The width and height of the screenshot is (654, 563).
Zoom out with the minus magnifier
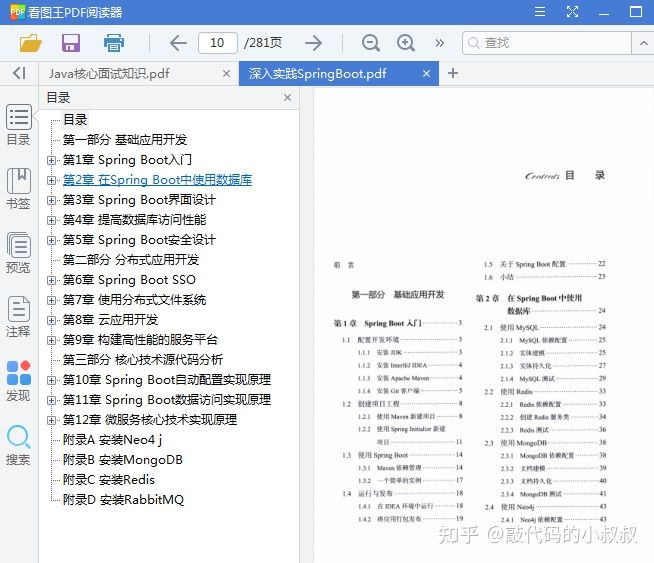pyautogui.click(x=371, y=43)
